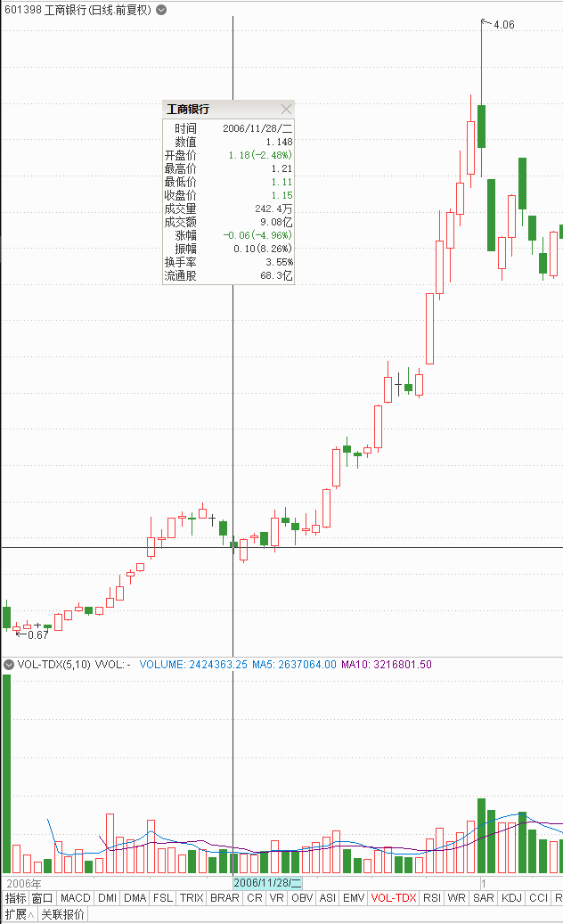
Task: Click the 4.06 high price marker
Action: (503, 25)
